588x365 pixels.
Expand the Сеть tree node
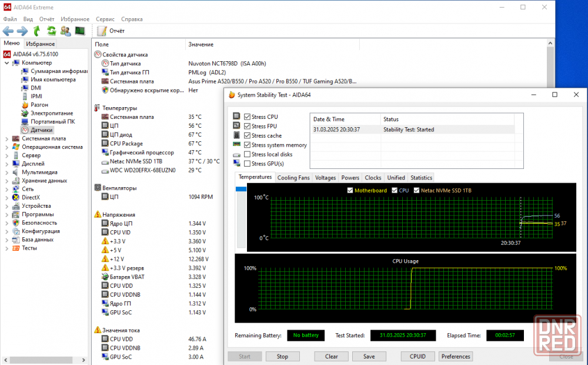(x=6, y=189)
